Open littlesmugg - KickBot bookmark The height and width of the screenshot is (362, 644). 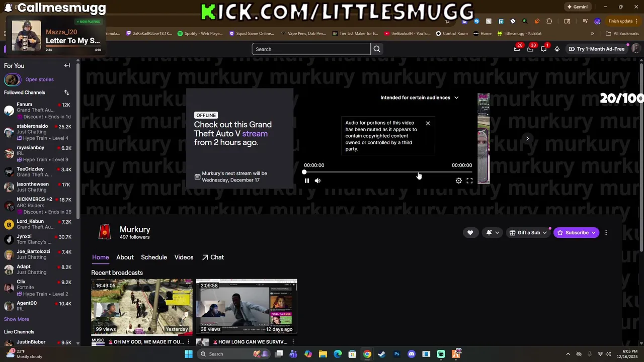coord(519,34)
